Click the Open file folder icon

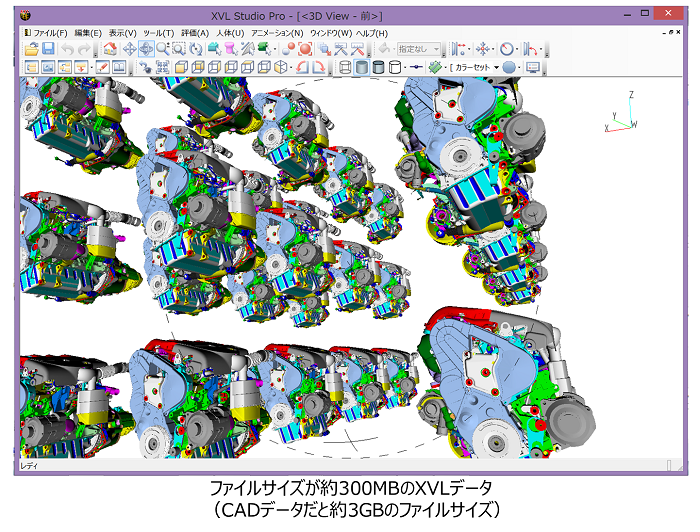pos(32,48)
